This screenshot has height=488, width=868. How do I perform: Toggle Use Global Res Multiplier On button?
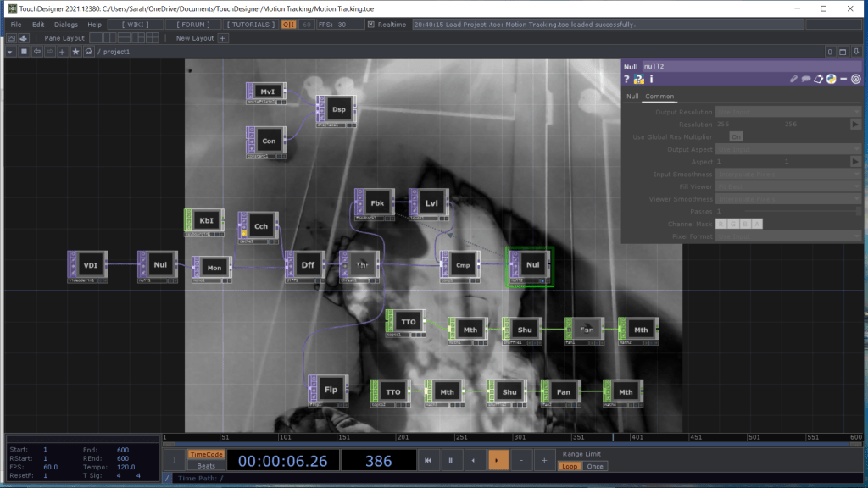click(x=736, y=136)
